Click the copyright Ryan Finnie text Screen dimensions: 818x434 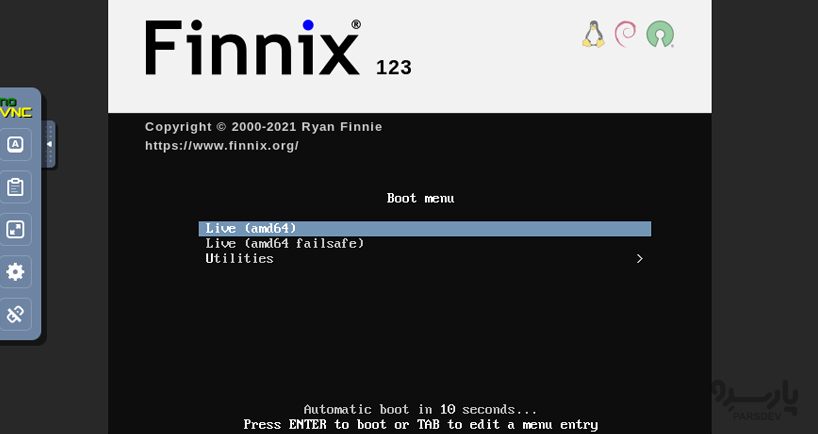coord(263,127)
